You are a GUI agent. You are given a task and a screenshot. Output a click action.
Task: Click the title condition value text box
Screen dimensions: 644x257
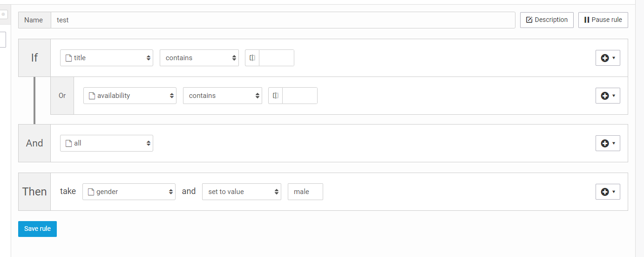coord(277,58)
